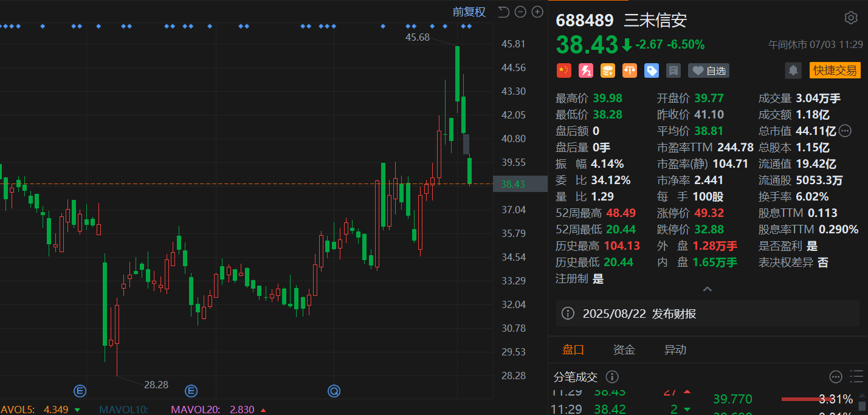Click the info icon beside 总市值
Image resolution: width=868 pixels, height=415 pixels.
[x=846, y=131]
